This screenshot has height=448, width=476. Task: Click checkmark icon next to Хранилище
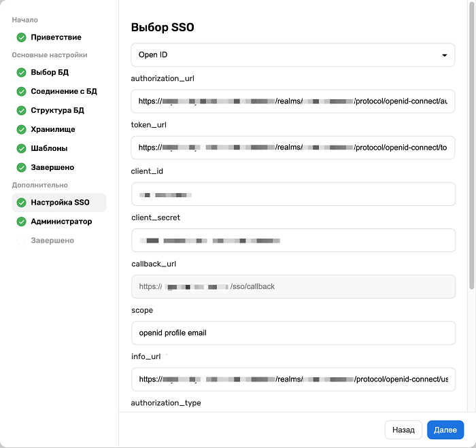click(22, 129)
